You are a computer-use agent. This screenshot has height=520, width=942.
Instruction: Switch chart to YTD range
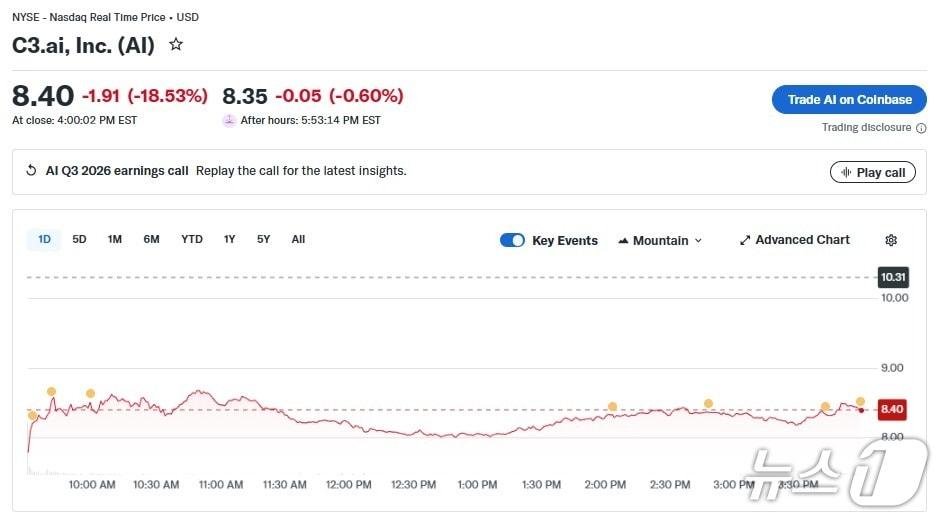(192, 239)
